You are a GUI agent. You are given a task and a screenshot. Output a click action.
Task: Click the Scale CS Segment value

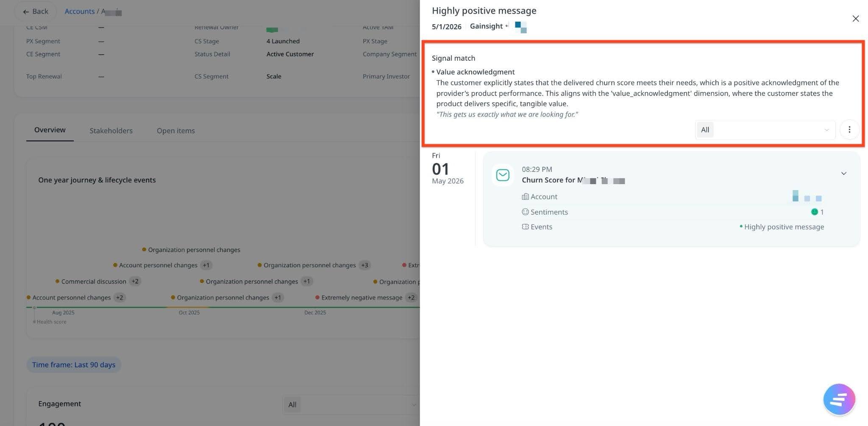coord(274,76)
